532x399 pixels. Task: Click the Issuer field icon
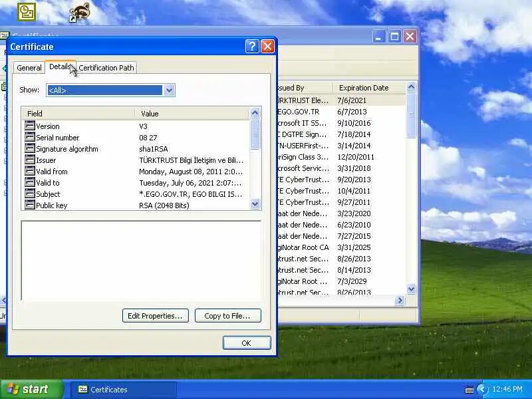[x=30, y=160]
